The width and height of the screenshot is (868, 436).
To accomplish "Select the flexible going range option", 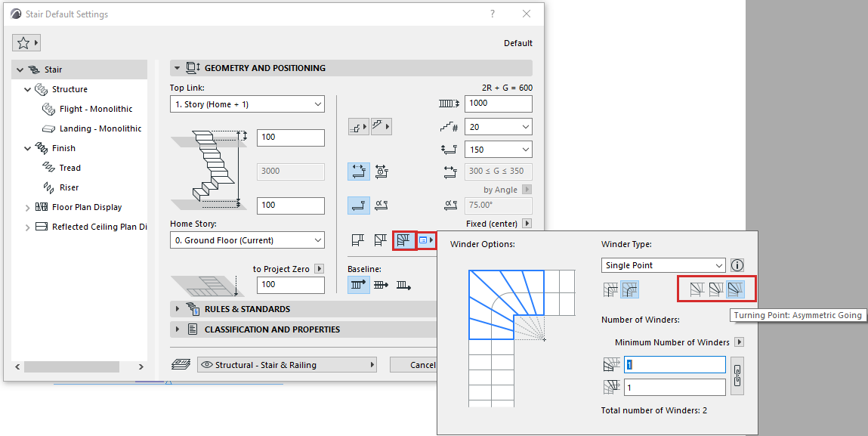I will 359,171.
